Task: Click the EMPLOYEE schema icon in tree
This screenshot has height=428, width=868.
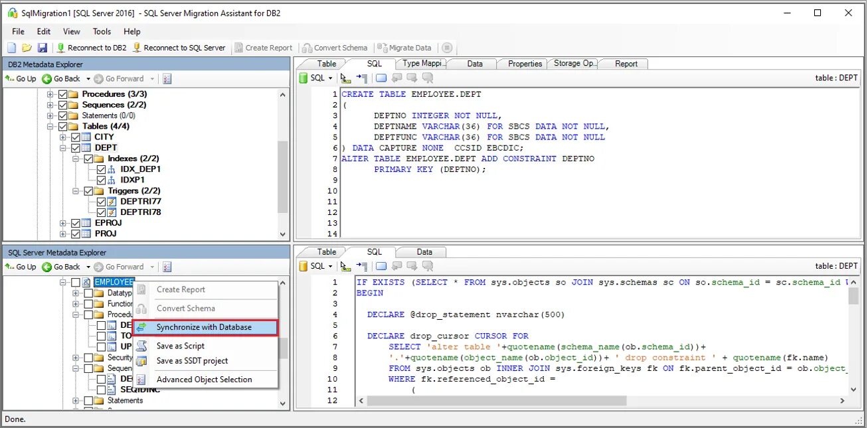Action: click(x=87, y=283)
